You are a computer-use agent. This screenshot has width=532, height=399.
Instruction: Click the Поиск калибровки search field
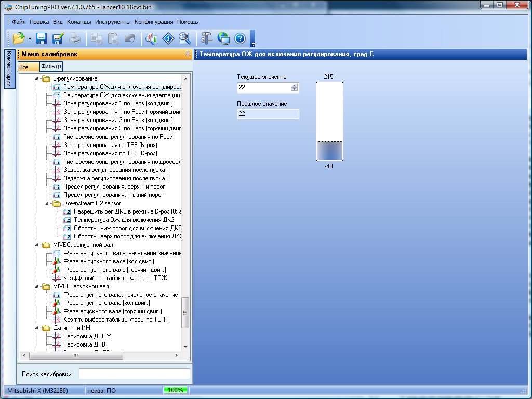click(x=134, y=374)
